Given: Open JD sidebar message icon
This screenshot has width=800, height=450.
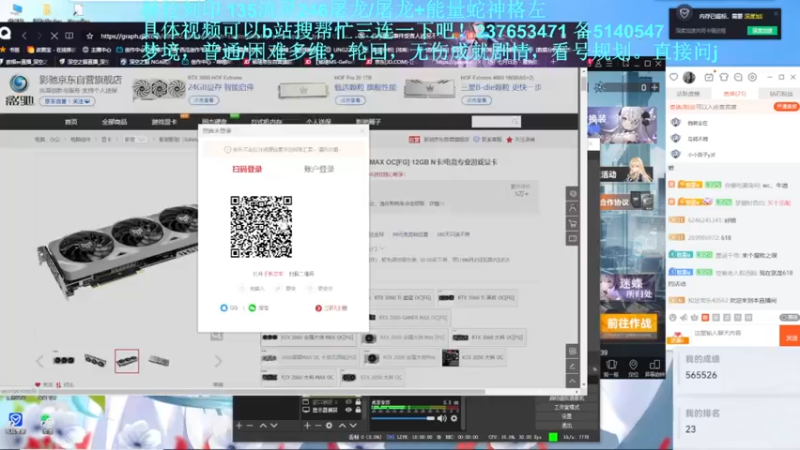Looking at the screenshot, I should click(x=572, y=238).
